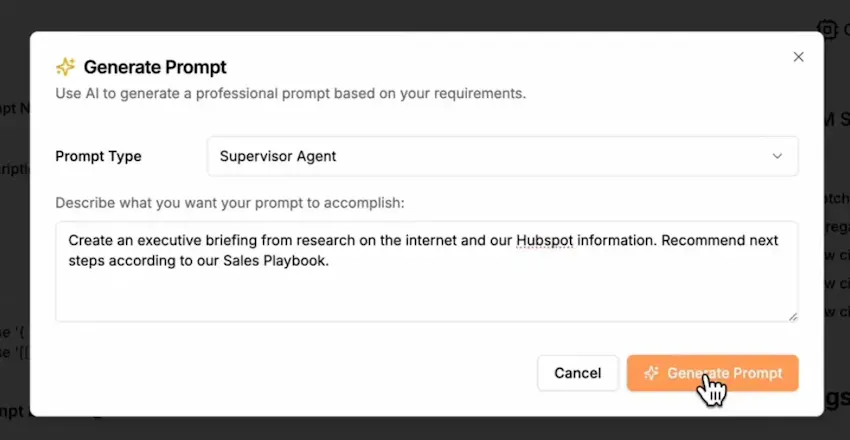This screenshot has width=850, height=440.
Task: Open the Prompt Type combo box
Action: tap(503, 156)
